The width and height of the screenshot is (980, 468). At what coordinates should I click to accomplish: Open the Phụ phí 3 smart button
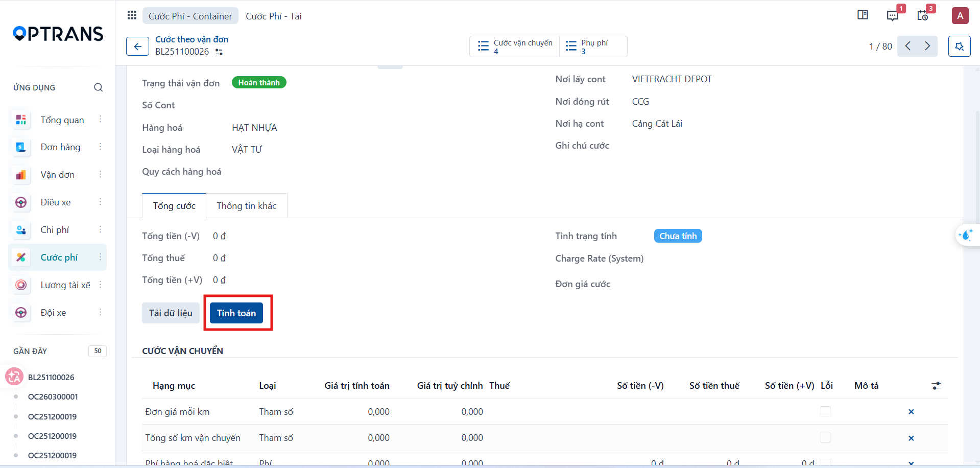(593, 46)
